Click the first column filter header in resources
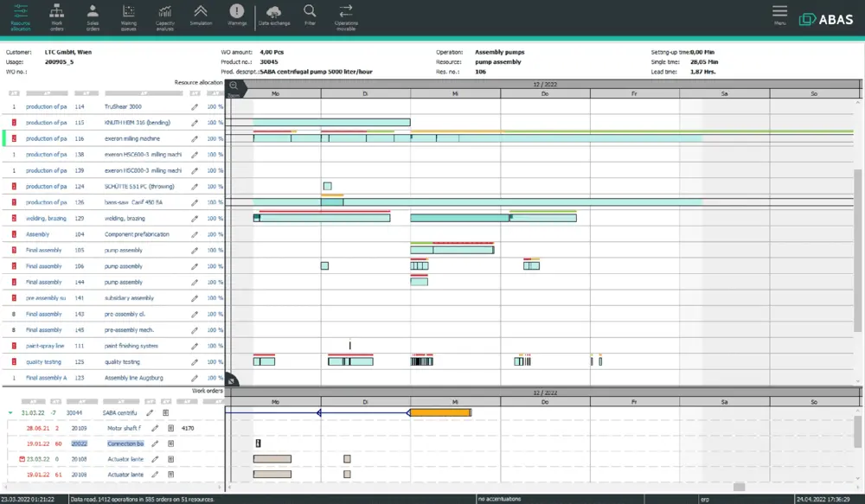Viewport: 865px width, 504px height. click(x=14, y=93)
